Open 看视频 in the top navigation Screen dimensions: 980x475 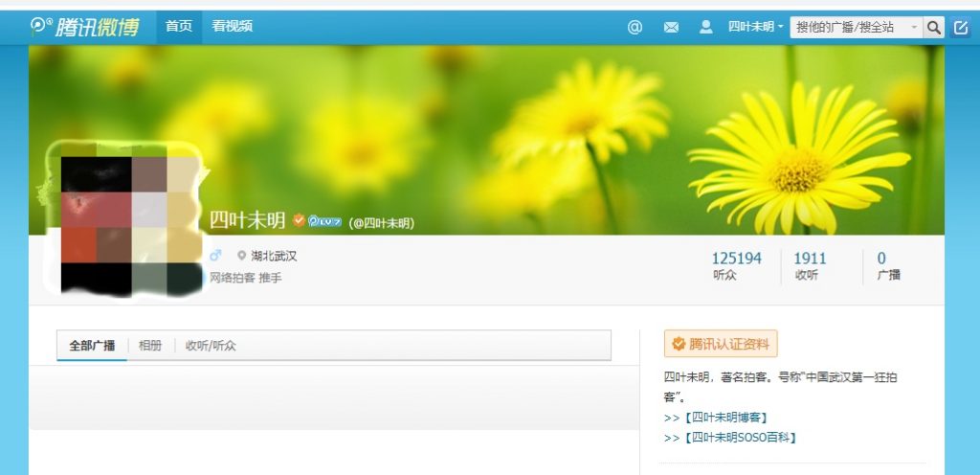[x=233, y=27]
